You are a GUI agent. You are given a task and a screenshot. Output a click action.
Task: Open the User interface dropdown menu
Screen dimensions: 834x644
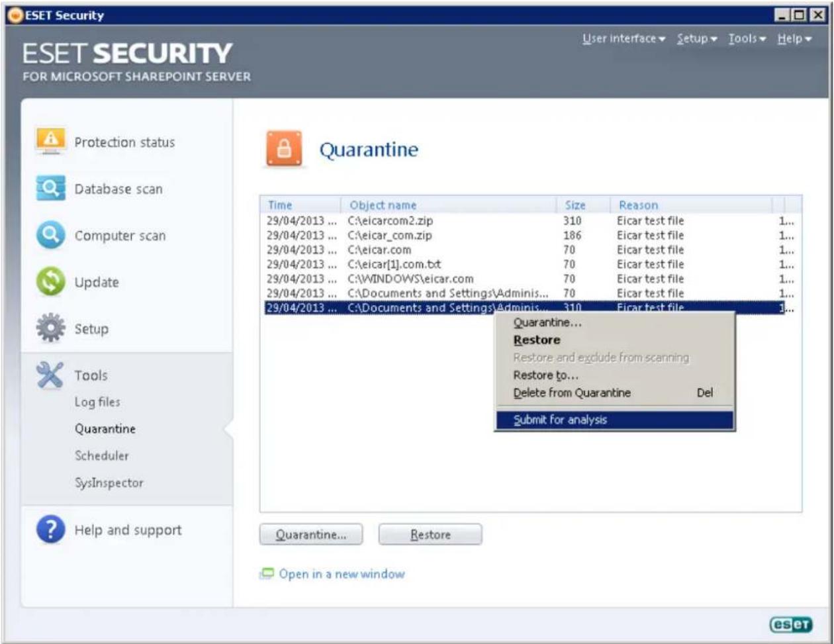pos(624,39)
